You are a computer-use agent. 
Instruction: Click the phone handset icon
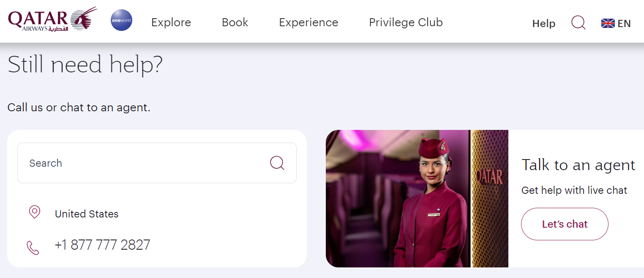coord(33,247)
